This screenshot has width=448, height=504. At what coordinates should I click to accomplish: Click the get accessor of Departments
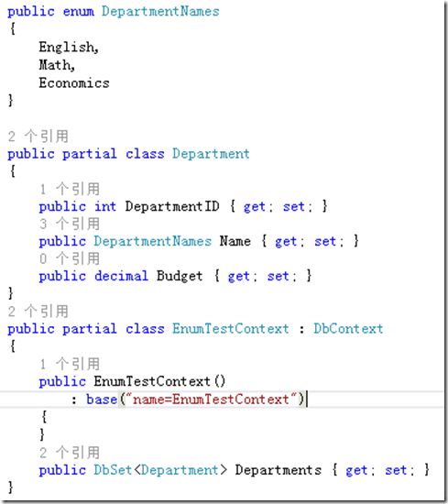[356, 471]
